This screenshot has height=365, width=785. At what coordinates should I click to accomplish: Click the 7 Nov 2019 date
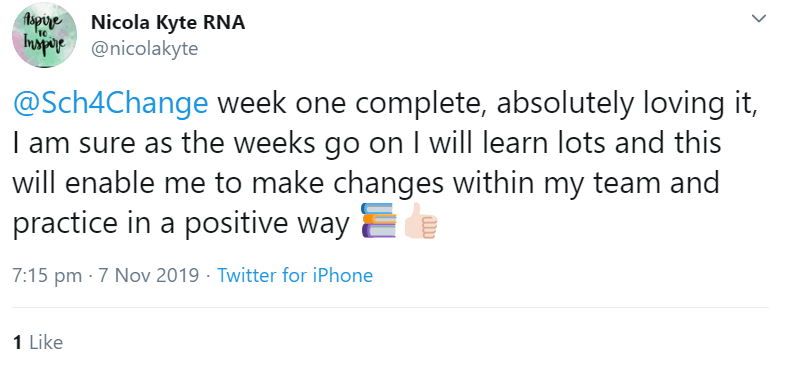[149, 275]
